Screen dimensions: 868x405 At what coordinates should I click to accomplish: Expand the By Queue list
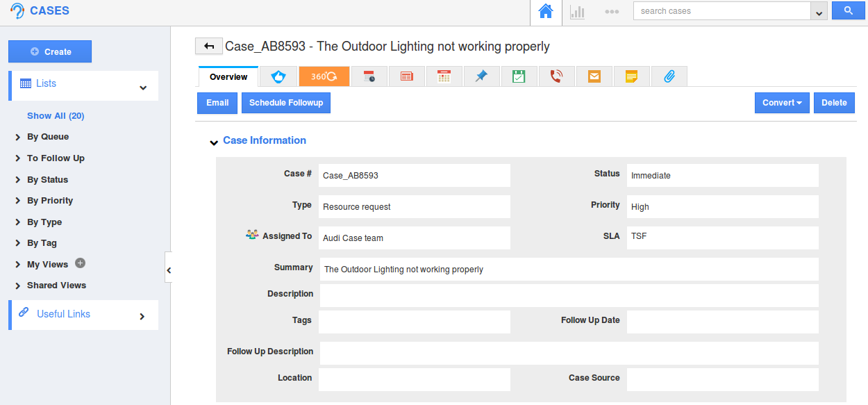click(47, 137)
